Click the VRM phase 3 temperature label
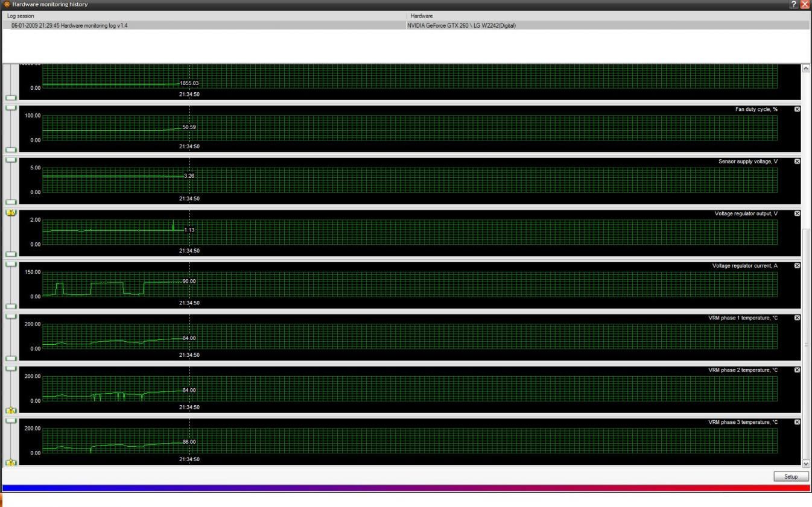 pos(743,422)
